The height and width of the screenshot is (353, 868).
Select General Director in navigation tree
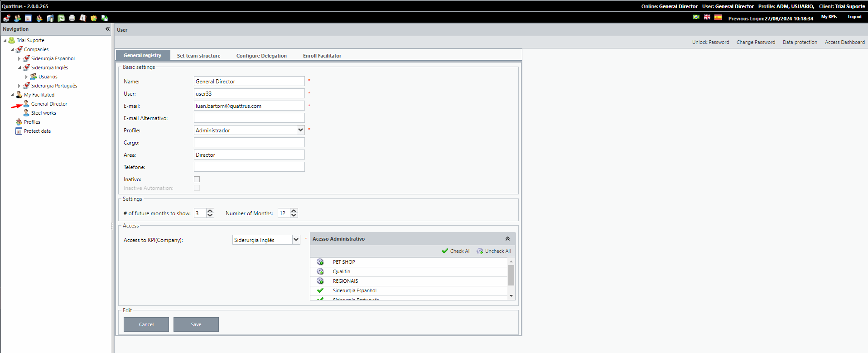49,104
